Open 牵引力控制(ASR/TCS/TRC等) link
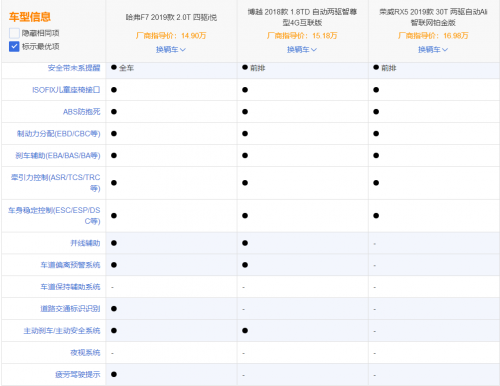The image size is (500, 386). pos(56,183)
